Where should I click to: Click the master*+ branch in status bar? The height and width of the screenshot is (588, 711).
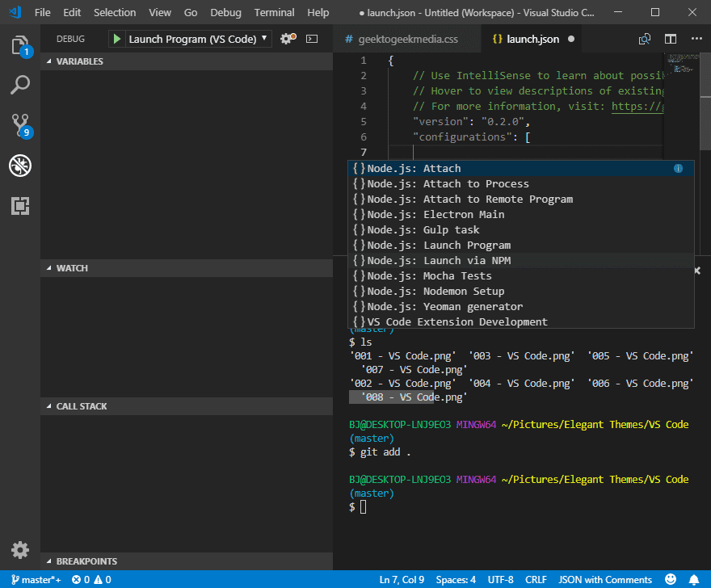click(36, 579)
